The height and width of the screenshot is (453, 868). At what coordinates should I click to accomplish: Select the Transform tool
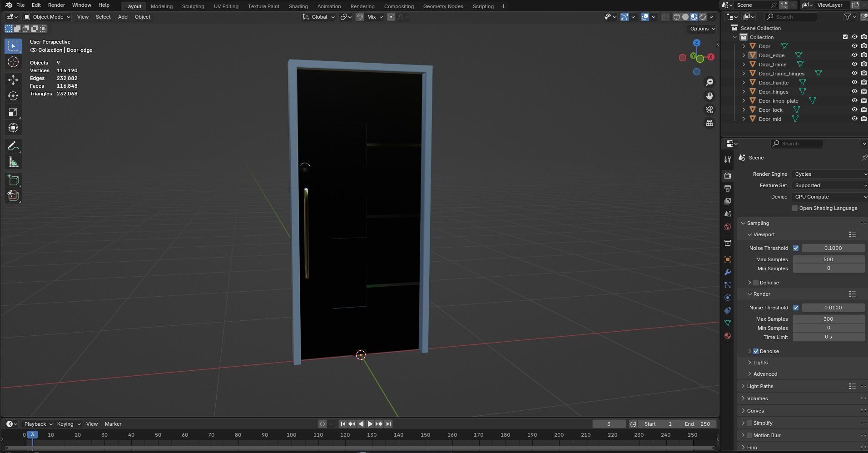(x=13, y=128)
